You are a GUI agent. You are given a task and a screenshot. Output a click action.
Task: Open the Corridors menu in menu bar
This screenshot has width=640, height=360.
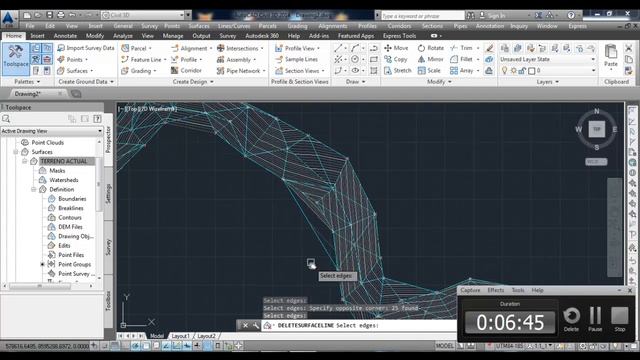pyautogui.click(x=399, y=26)
